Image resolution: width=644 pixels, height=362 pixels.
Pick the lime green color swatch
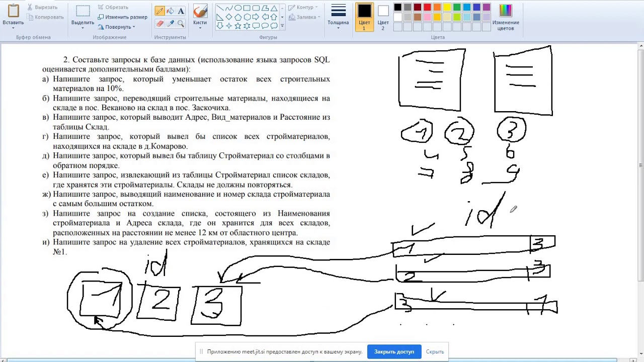coord(456,17)
